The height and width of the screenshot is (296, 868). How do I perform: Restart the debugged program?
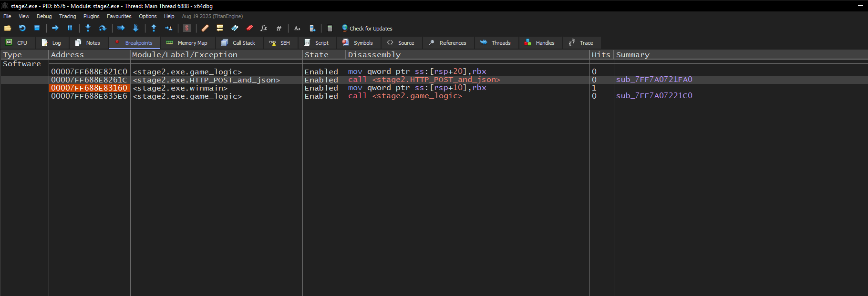click(x=22, y=28)
